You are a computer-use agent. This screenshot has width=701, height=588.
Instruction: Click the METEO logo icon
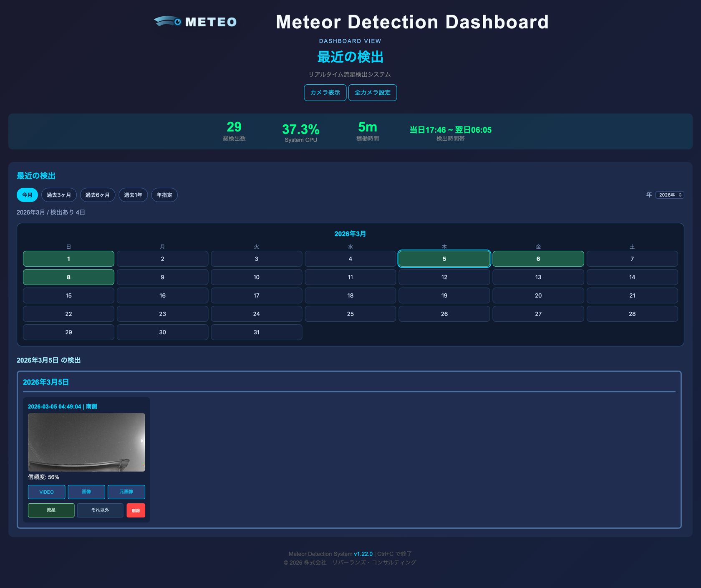[x=166, y=21]
